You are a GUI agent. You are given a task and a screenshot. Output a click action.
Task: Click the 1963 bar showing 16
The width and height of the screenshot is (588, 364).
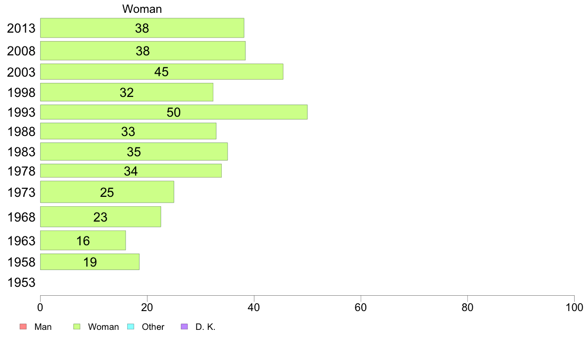click(83, 240)
